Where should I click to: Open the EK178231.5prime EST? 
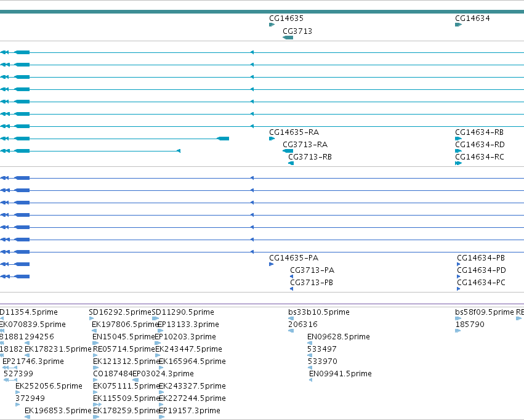click(27, 355)
